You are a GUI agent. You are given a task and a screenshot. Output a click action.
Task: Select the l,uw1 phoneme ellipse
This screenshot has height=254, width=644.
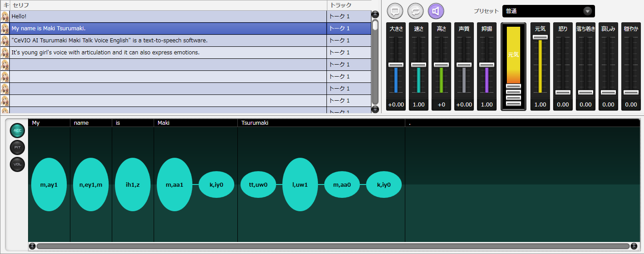[300, 184]
